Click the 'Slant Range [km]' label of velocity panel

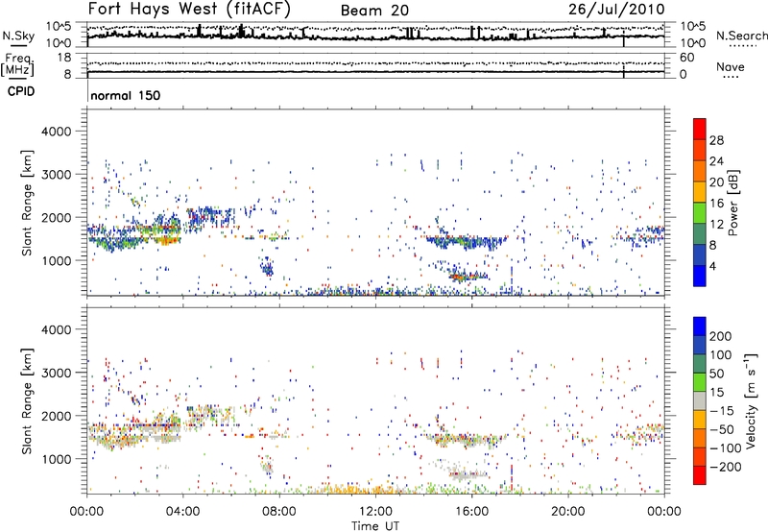27,400
